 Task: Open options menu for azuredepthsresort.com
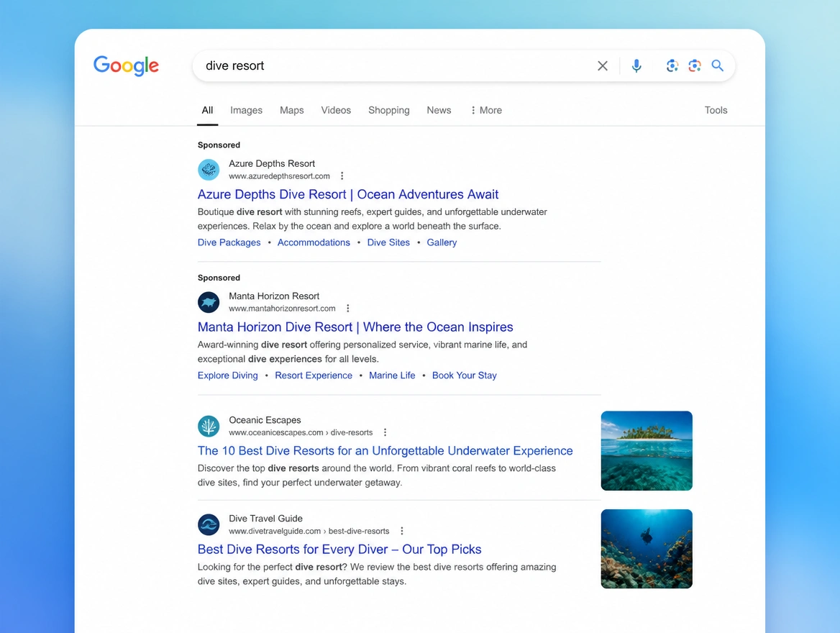pos(342,176)
